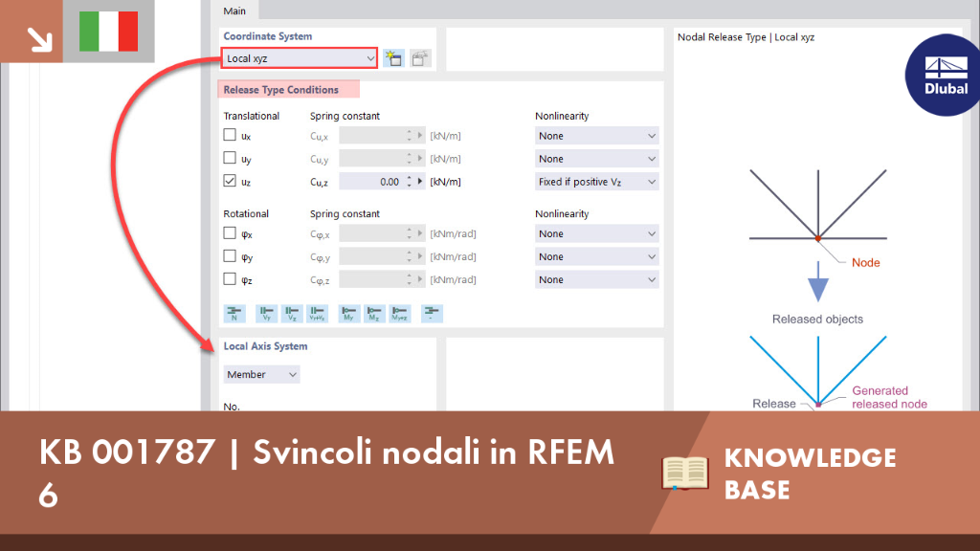Apply the My+z moment release preset
This screenshot has width=980, height=551.
(x=400, y=313)
